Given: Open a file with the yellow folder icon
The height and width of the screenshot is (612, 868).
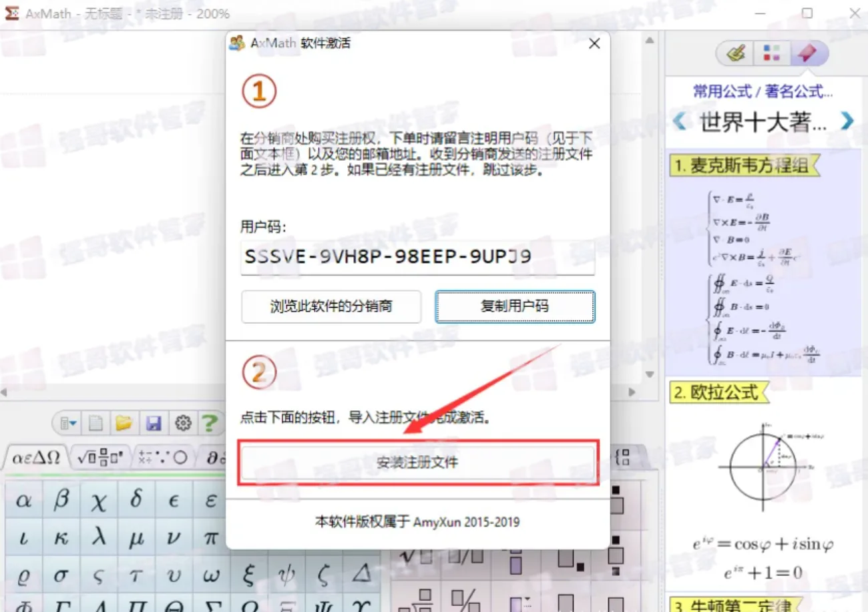Looking at the screenshot, I should pyautogui.click(x=124, y=423).
